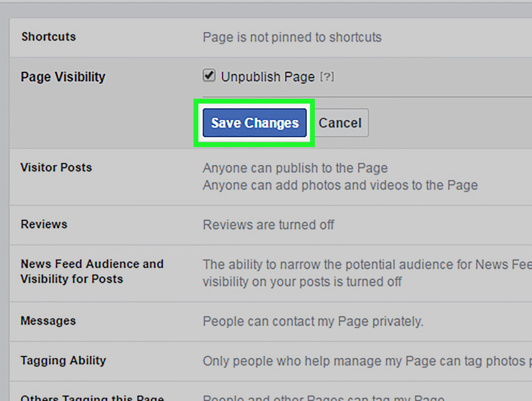
Task: Click the Cancel button
Action: pyautogui.click(x=339, y=123)
